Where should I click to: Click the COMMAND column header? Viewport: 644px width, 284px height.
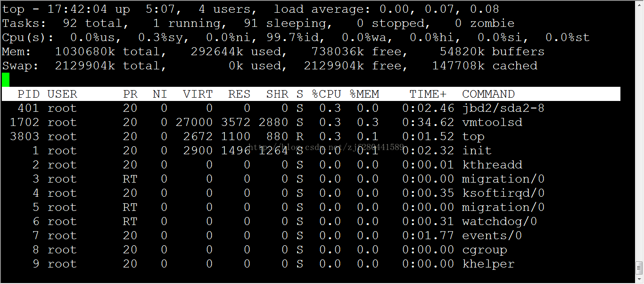click(488, 94)
